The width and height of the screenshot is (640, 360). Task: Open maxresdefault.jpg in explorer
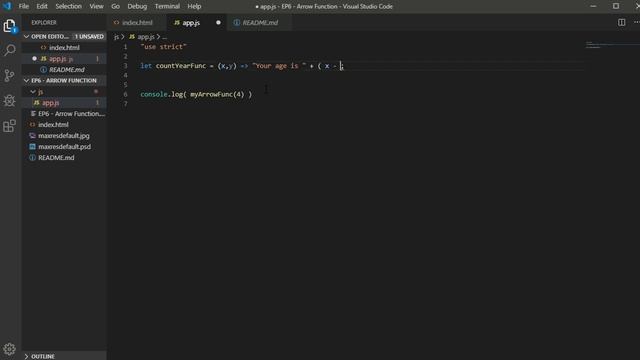point(64,136)
